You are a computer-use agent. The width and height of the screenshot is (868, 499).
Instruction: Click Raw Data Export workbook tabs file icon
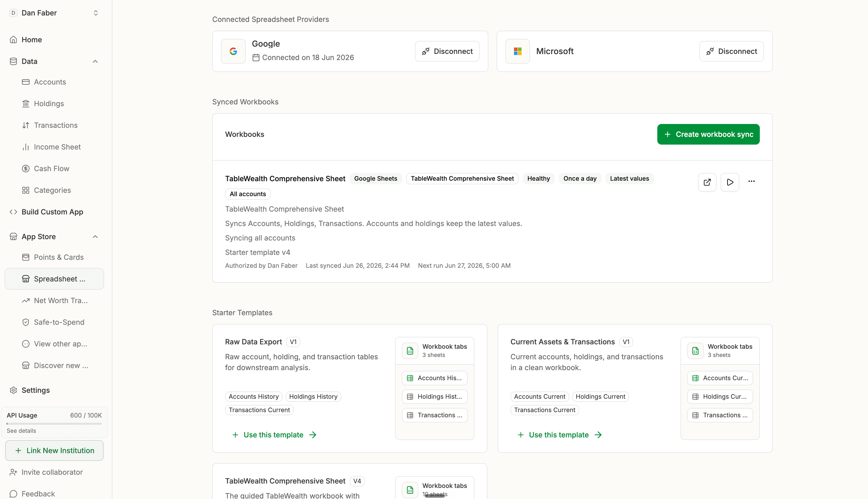(410, 351)
